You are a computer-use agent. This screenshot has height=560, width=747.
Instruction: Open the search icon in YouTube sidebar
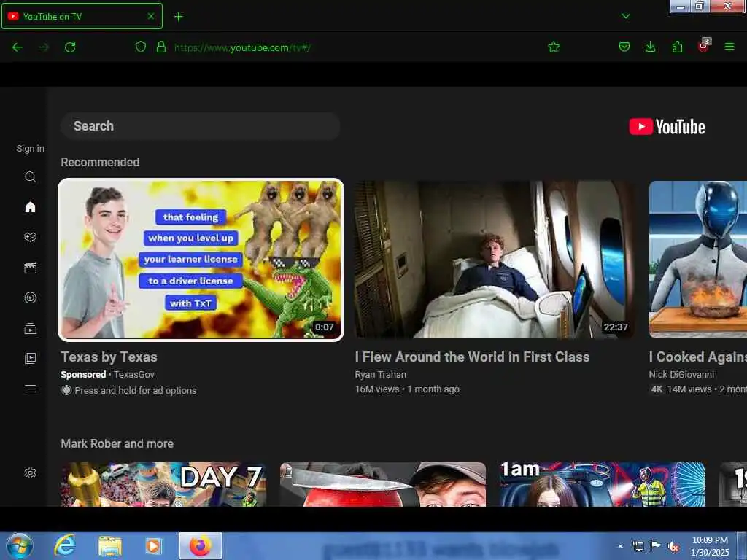pyautogui.click(x=30, y=176)
